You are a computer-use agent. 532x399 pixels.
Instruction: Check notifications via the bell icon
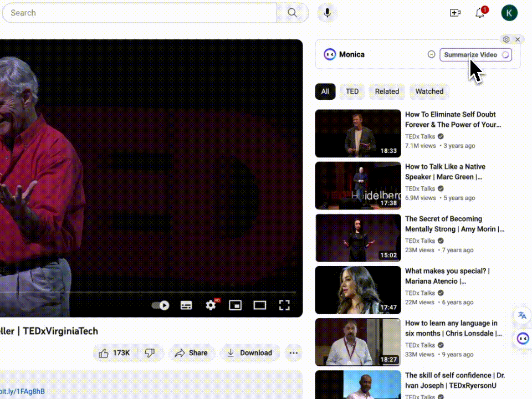(x=479, y=13)
